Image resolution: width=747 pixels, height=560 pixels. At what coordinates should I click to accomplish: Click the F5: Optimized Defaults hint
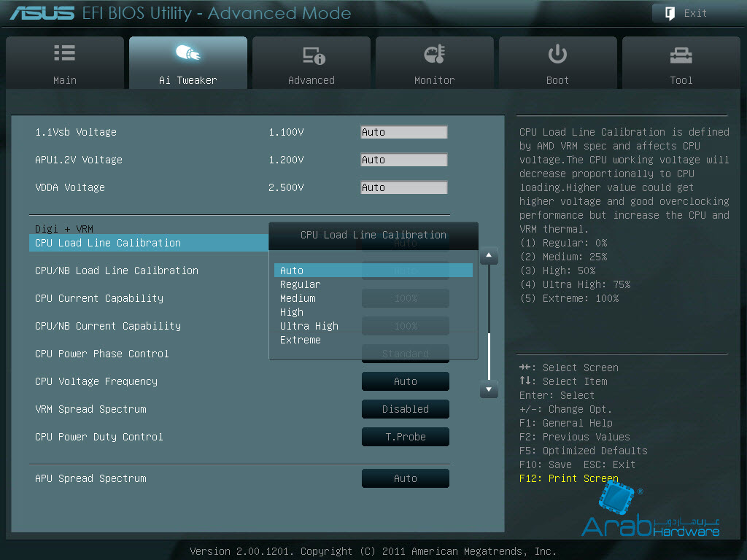[584, 451]
